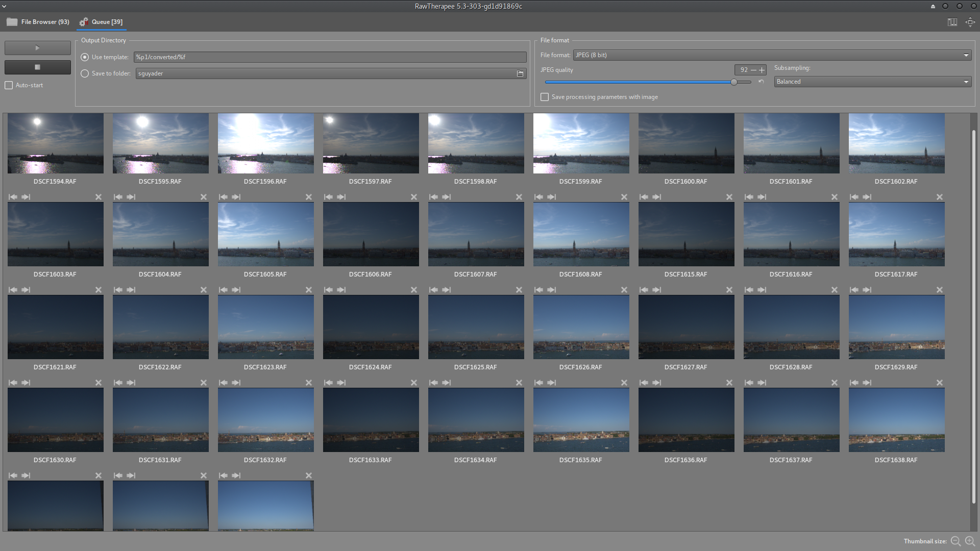This screenshot has height=551, width=980.
Task: Enable Save processing parameters with image
Action: pos(545,97)
